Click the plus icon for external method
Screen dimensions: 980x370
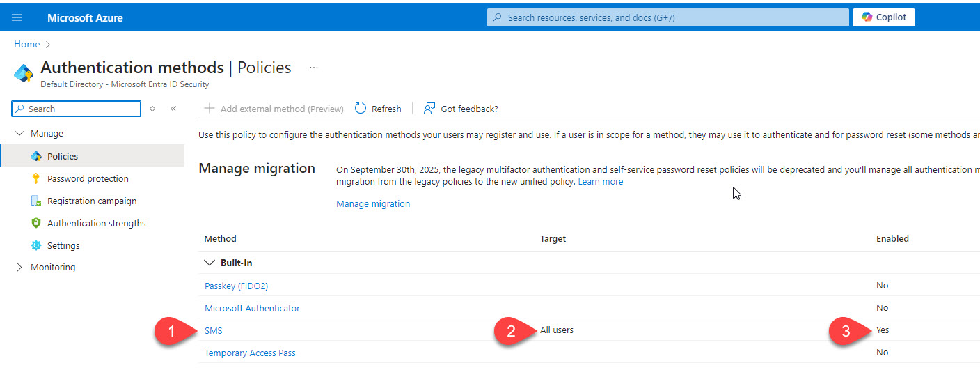click(209, 109)
